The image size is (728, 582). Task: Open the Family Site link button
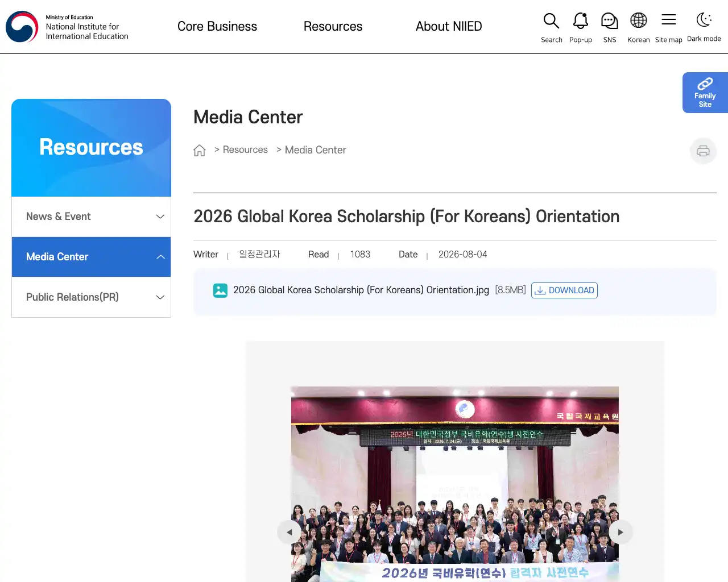pos(705,93)
